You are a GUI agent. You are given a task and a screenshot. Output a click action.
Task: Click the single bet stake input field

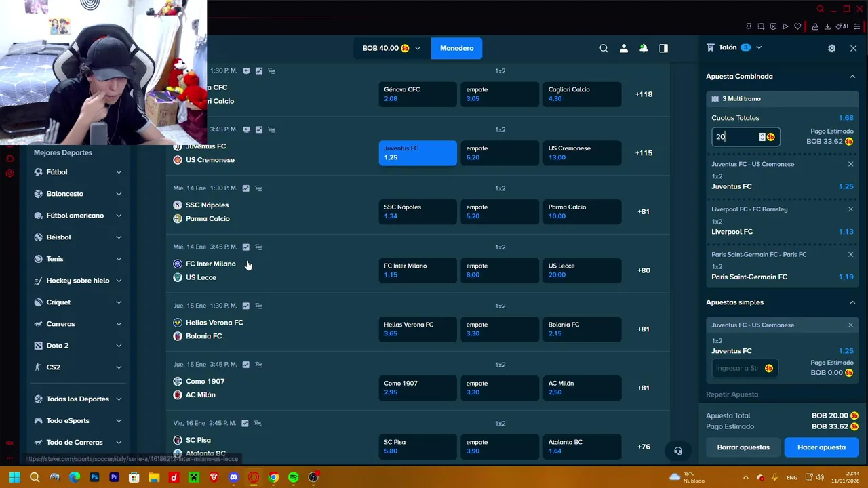click(x=744, y=368)
